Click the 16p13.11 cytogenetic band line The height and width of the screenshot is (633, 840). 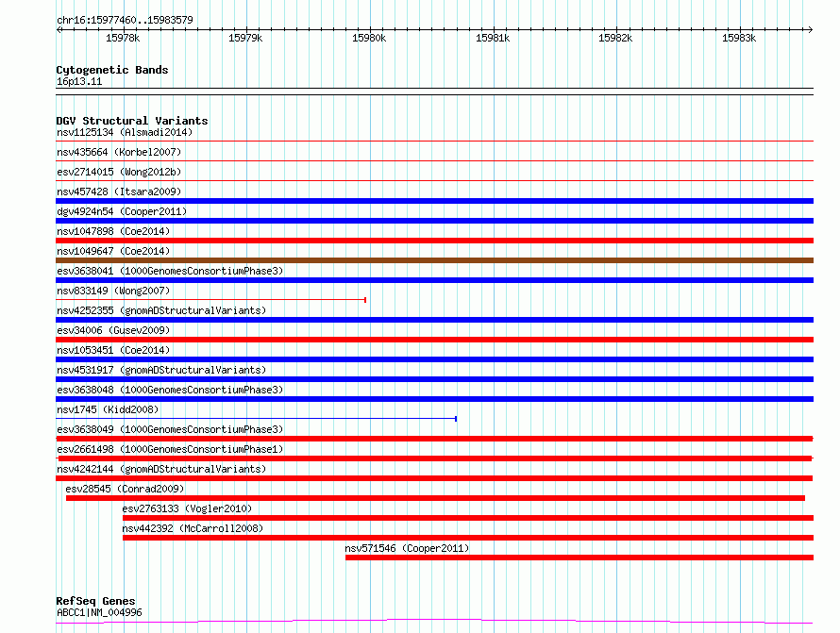pos(434,92)
